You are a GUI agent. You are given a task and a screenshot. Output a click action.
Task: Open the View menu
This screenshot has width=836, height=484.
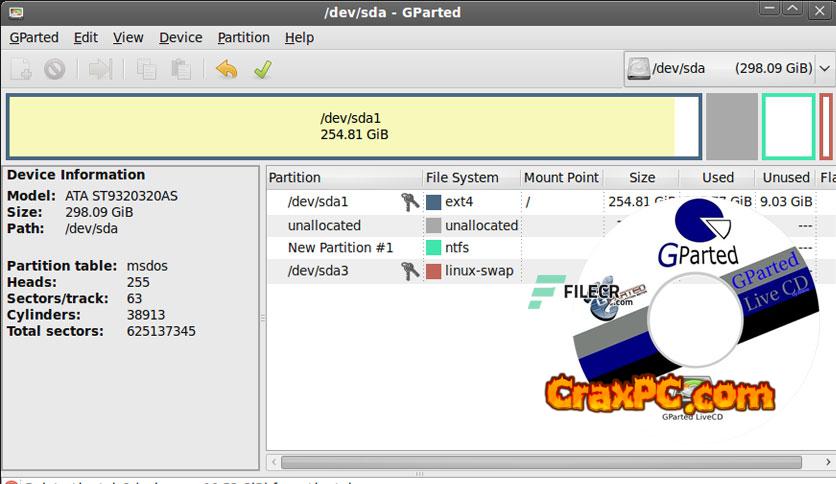tap(128, 38)
